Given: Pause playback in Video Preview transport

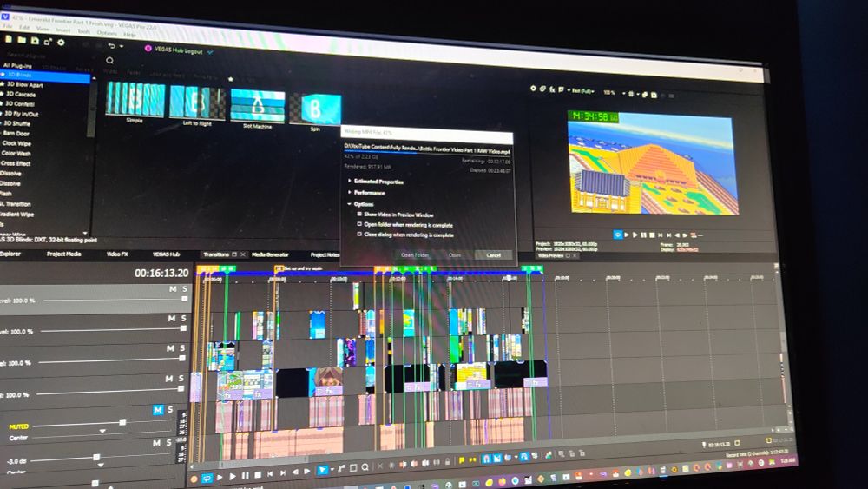Looking at the screenshot, I should tap(643, 235).
